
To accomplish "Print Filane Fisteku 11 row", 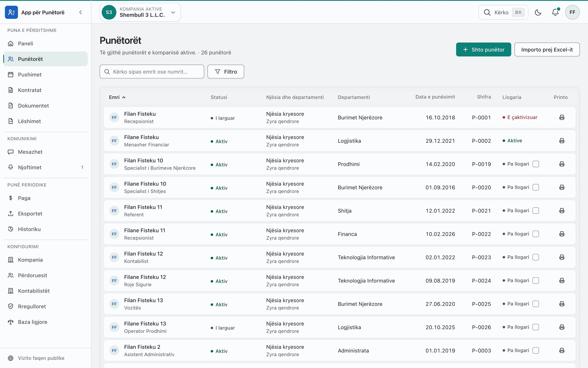I will [562, 234].
